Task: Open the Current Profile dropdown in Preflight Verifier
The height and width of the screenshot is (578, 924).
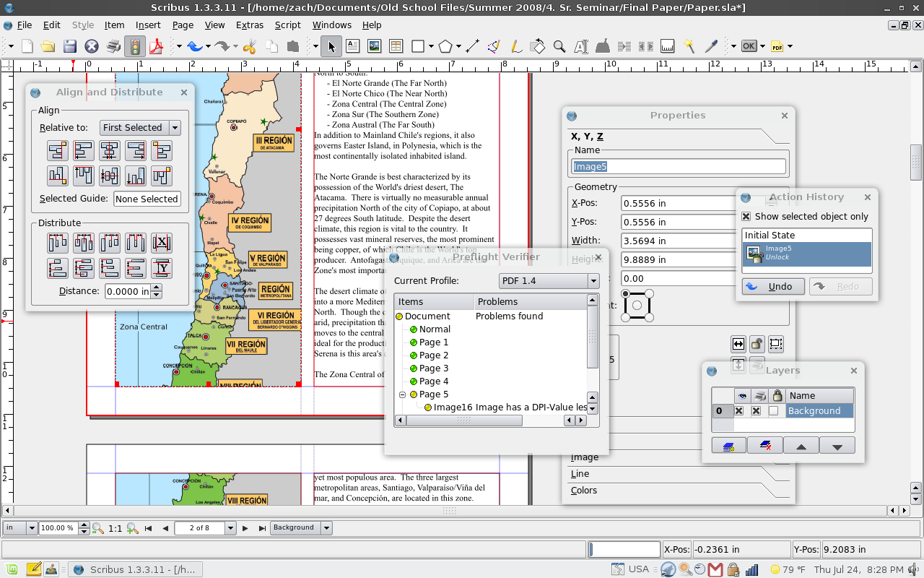Action: tap(549, 281)
